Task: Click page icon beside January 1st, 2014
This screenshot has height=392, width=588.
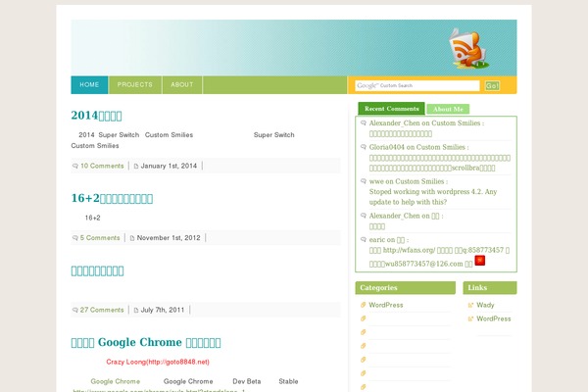Action: (136, 166)
